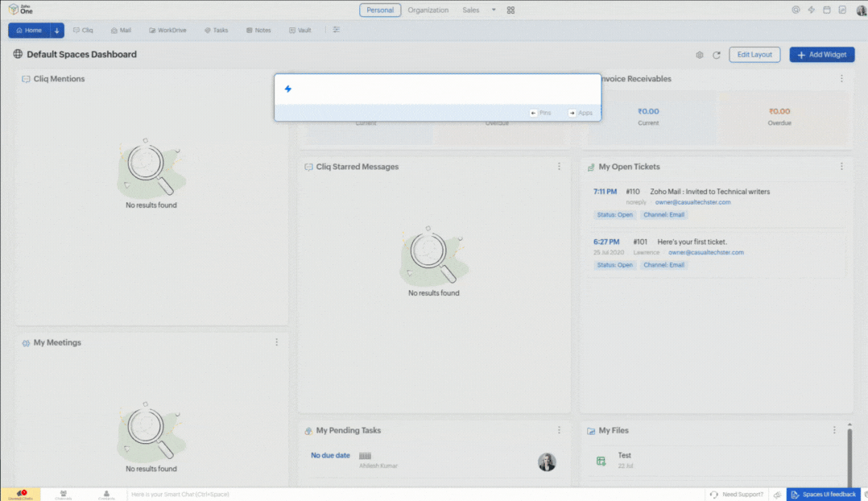Image resolution: width=868 pixels, height=501 pixels.
Task: Click the Add Widget button
Action: coord(821,55)
